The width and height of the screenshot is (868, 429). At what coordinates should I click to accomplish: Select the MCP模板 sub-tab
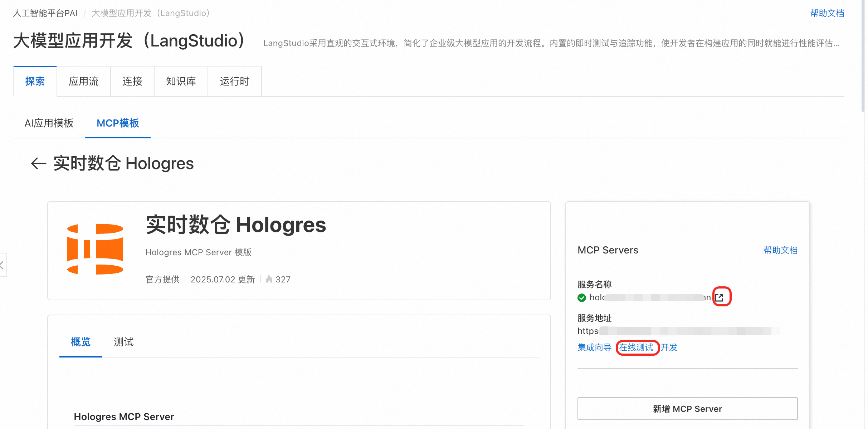click(x=118, y=123)
